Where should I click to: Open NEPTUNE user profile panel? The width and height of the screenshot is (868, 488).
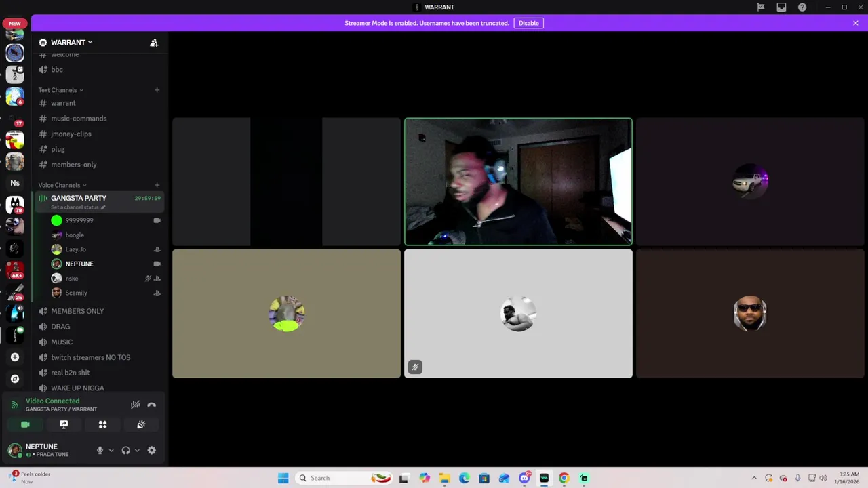[47, 450]
